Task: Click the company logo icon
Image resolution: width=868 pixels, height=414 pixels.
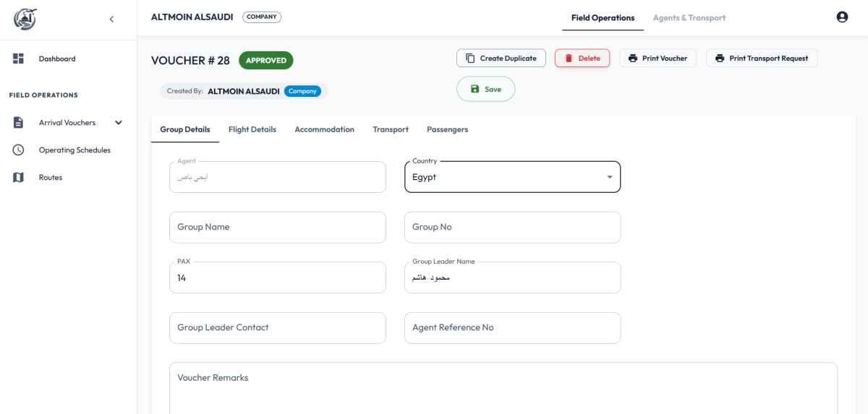Action: point(25,19)
